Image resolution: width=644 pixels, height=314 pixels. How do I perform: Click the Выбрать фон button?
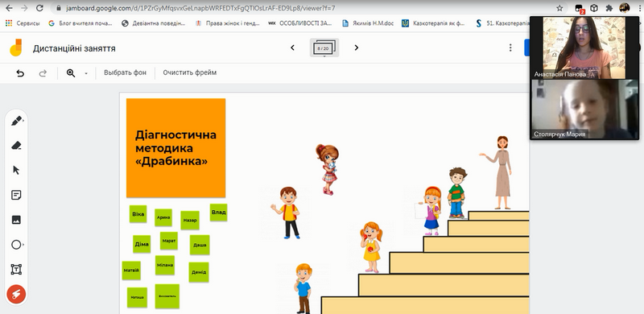[x=125, y=72]
